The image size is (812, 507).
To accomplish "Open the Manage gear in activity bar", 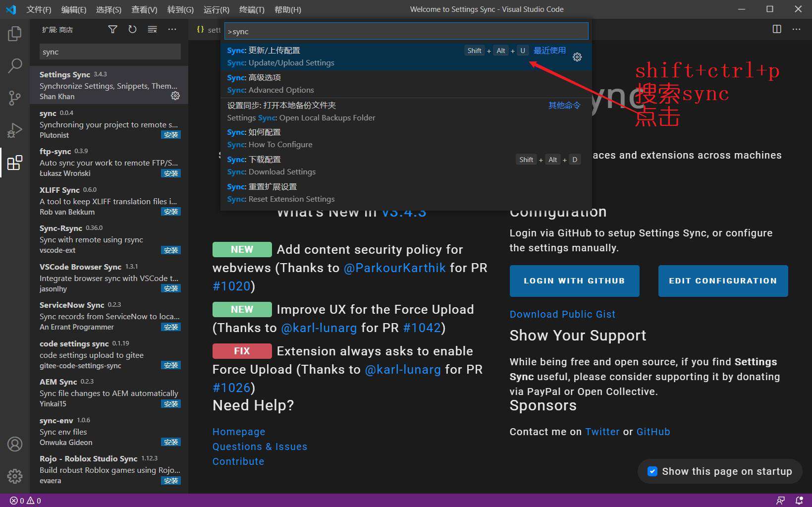I will coord(15,476).
